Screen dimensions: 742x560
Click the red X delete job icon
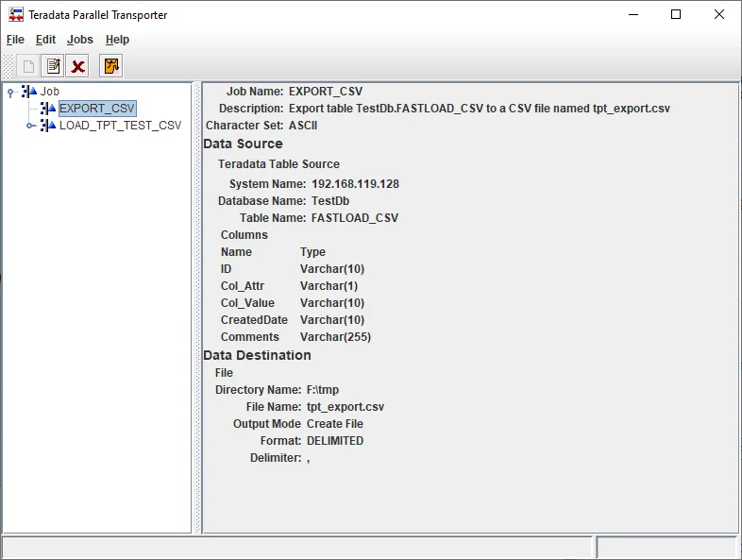[x=78, y=66]
